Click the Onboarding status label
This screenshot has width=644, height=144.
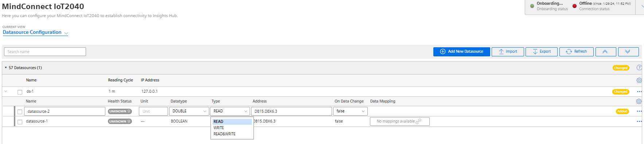coord(552,9)
